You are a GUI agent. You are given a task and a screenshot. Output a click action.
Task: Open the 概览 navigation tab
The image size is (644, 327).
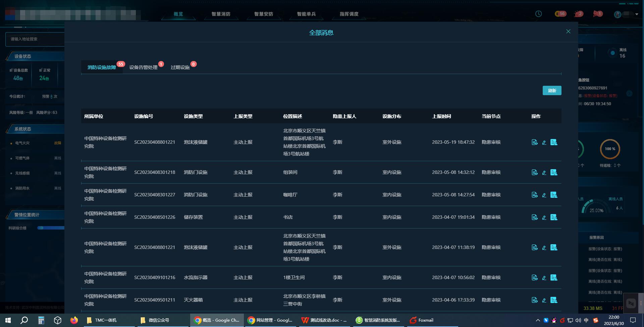pos(178,14)
